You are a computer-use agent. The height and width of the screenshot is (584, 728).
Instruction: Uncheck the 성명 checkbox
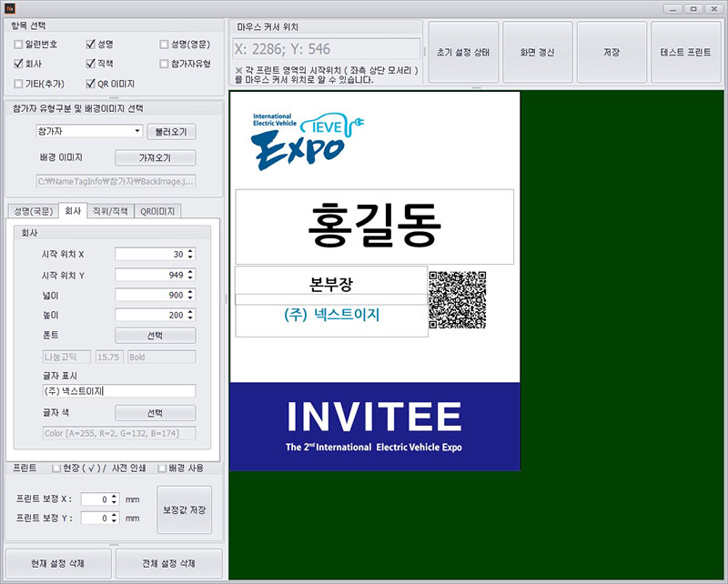tap(90, 45)
